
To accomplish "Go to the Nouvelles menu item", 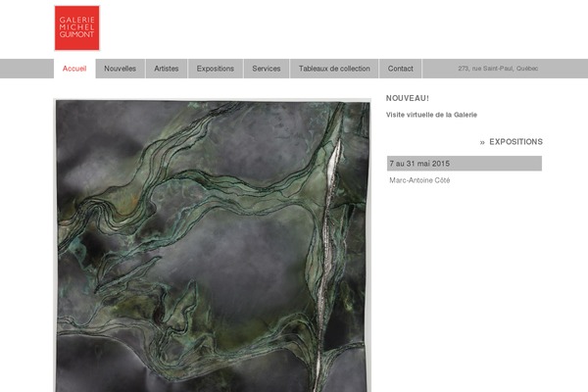I will tap(120, 69).
